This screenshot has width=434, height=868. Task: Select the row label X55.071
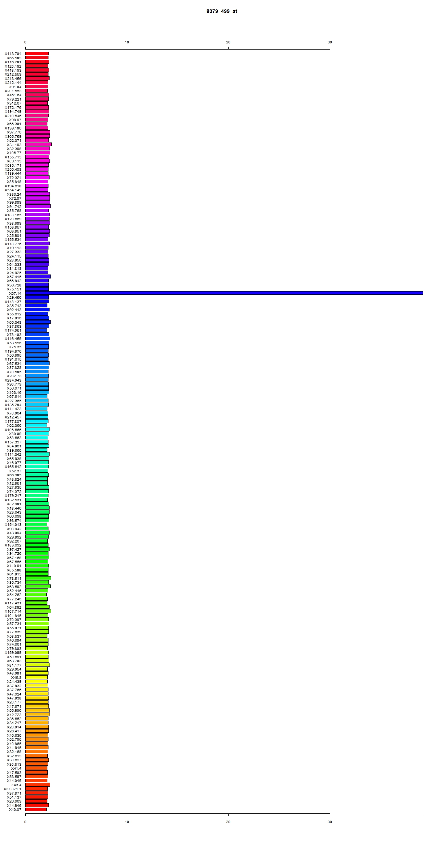[x=14, y=628]
